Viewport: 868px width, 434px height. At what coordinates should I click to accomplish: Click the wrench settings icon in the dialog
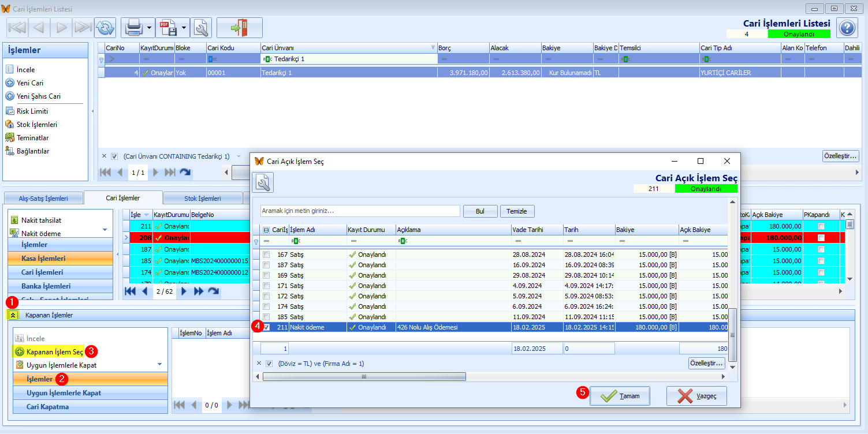click(263, 182)
